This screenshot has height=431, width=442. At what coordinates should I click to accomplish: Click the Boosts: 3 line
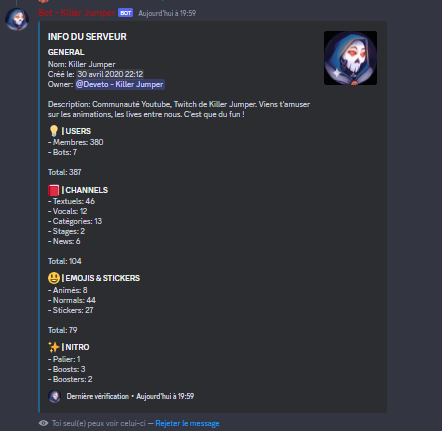click(67, 369)
